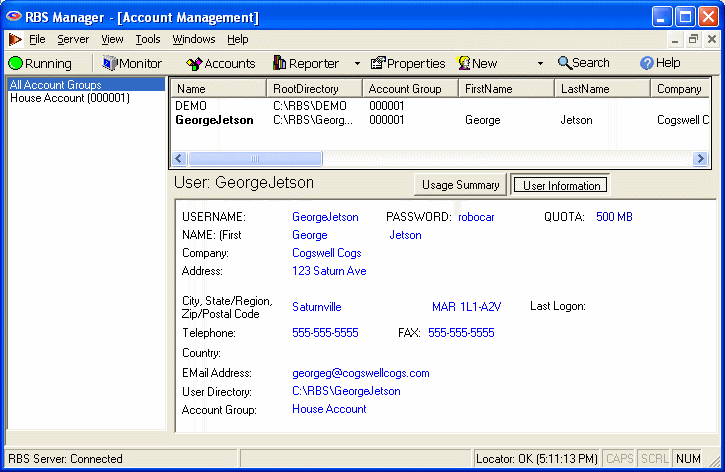Switch to the User Information tab
The image size is (725, 472).
[x=561, y=185]
